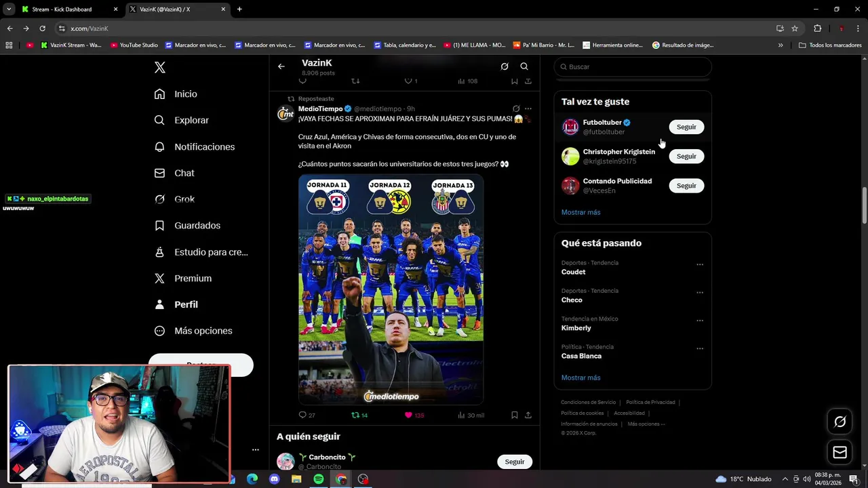The width and height of the screenshot is (868, 488).
Task: Open Guardados bookmarks
Action: (x=187, y=226)
